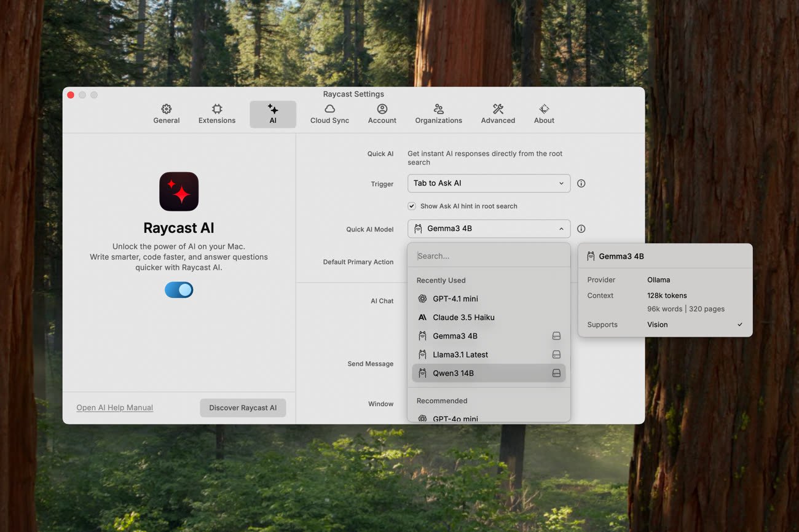Show the About tab
The height and width of the screenshot is (532, 799).
544,114
